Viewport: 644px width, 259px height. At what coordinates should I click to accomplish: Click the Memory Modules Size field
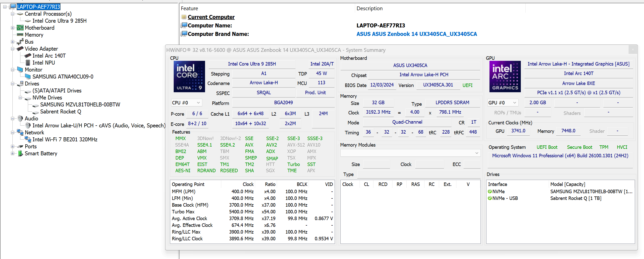[376, 164]
